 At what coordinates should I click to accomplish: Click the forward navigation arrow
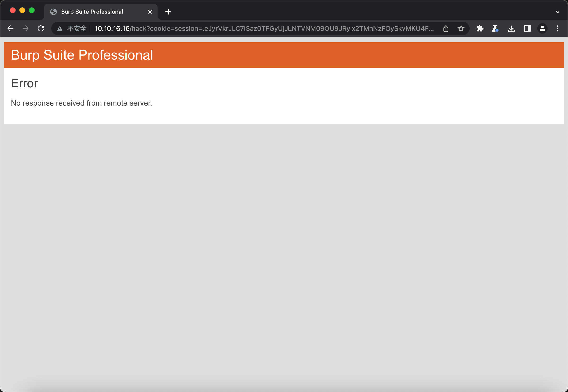click(26, 28)
